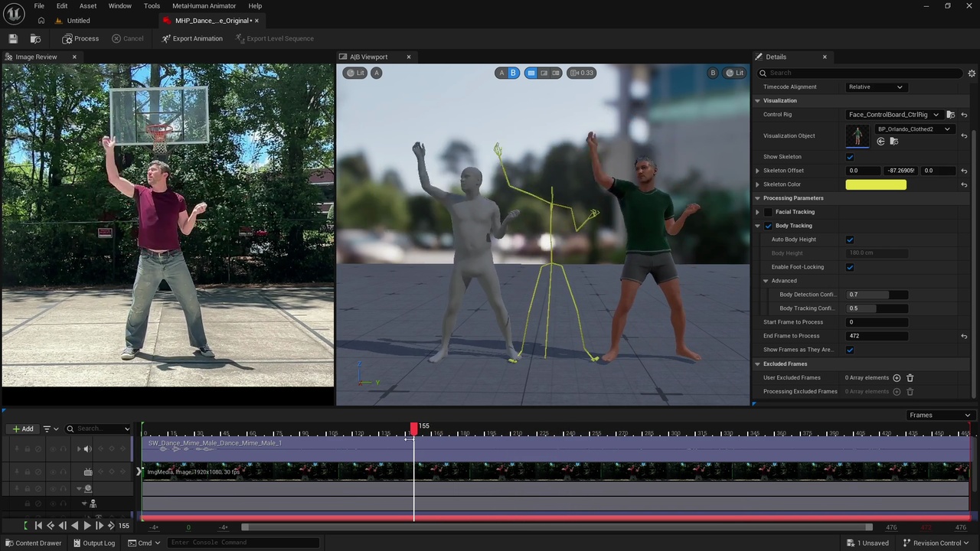
Task: Select view A in the viewport toolbar
Action: tap(501, 73)
